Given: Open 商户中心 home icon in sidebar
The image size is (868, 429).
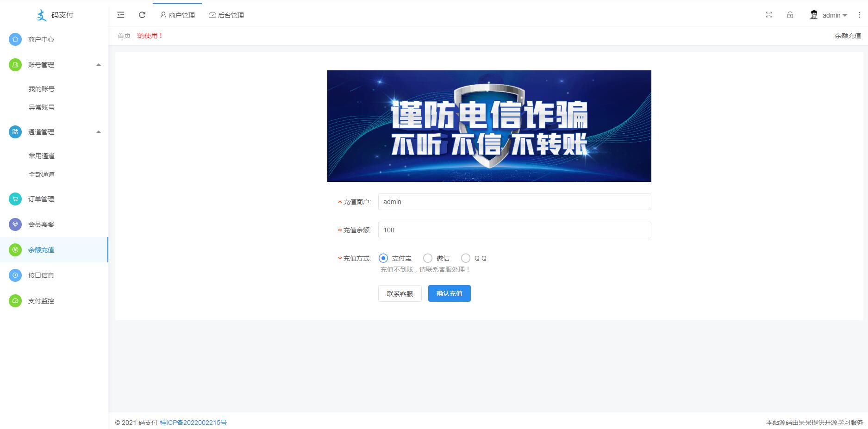Looking at the screenshot, I should (x=15, y=39).
